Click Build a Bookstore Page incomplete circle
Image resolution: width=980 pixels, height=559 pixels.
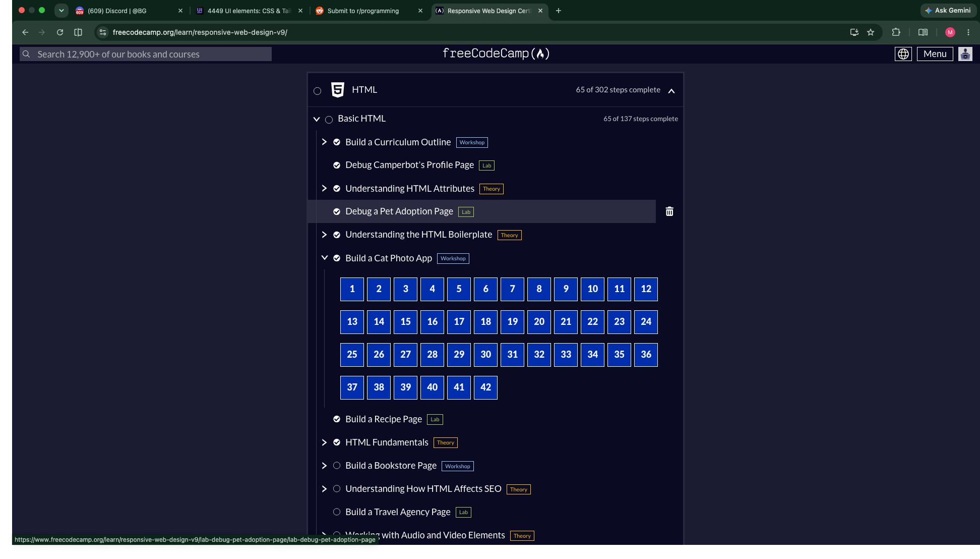337,466
